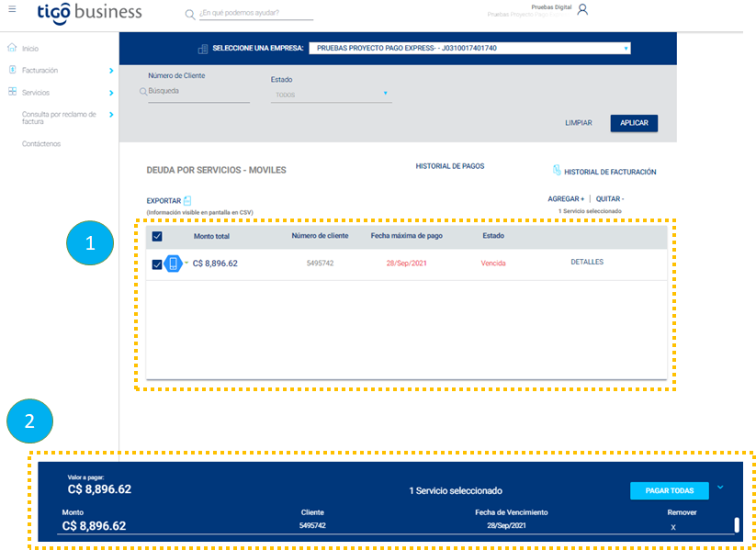Click the APLICAR button
756x550 pixels.
click(634, 123)
